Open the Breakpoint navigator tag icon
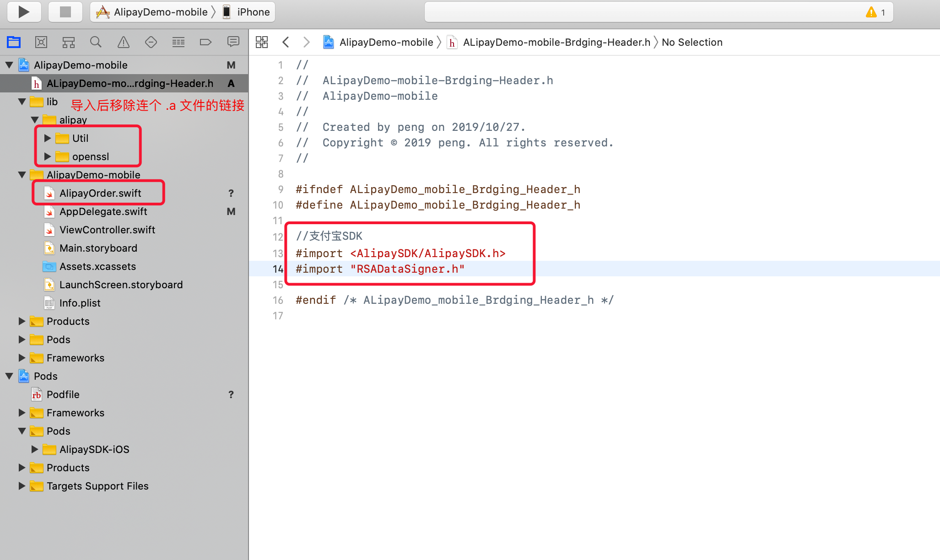 pos(205,42)
